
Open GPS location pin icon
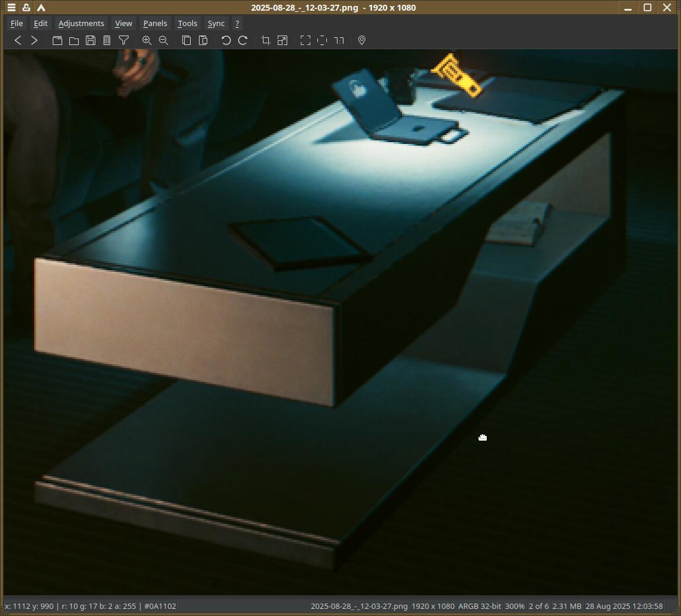[361, 40]
